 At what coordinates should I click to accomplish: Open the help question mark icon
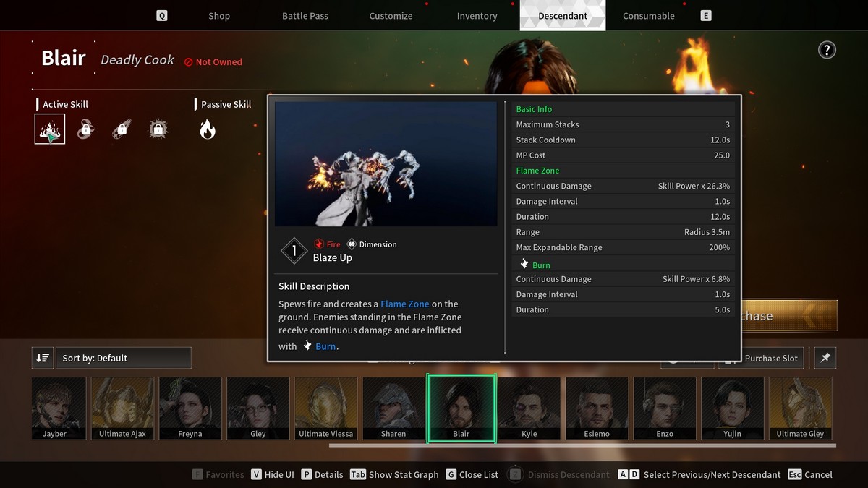pos(827,49)
